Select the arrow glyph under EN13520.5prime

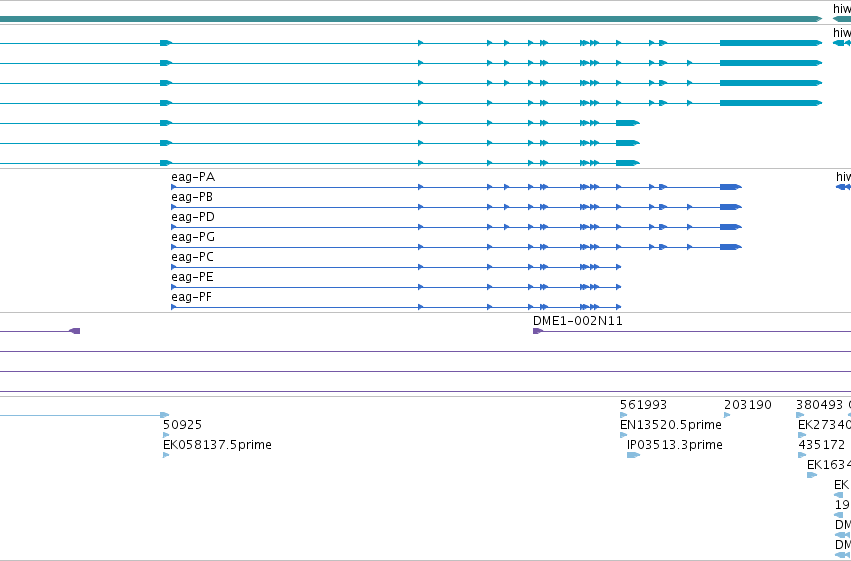(x=624, y=435)
